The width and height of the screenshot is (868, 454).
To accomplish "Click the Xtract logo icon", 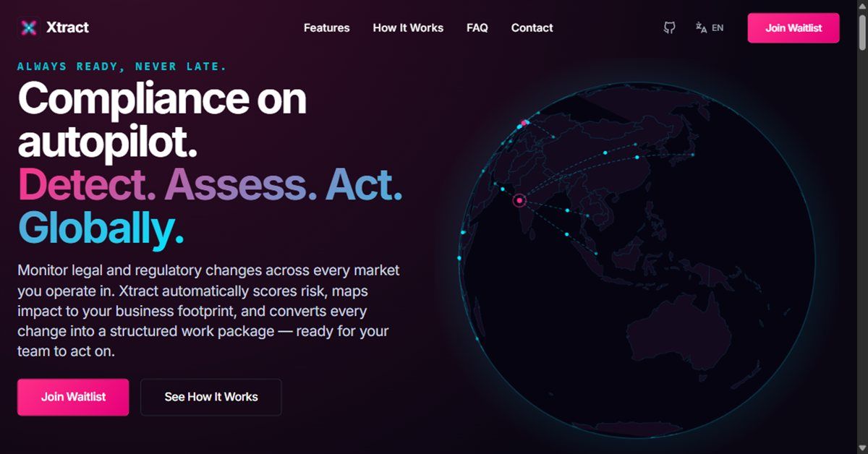I will coord(29,28).
